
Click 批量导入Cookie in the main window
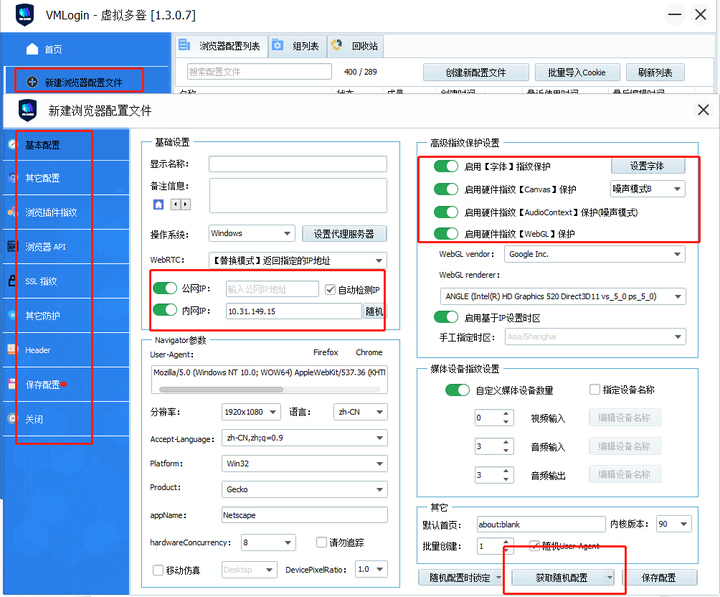(577, 73)
